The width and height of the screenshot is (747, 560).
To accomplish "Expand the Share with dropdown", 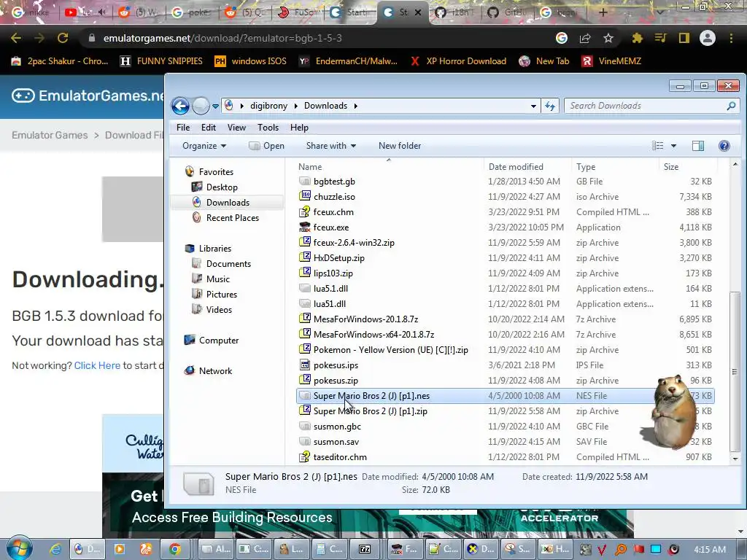I will click(x=331, y=146).
